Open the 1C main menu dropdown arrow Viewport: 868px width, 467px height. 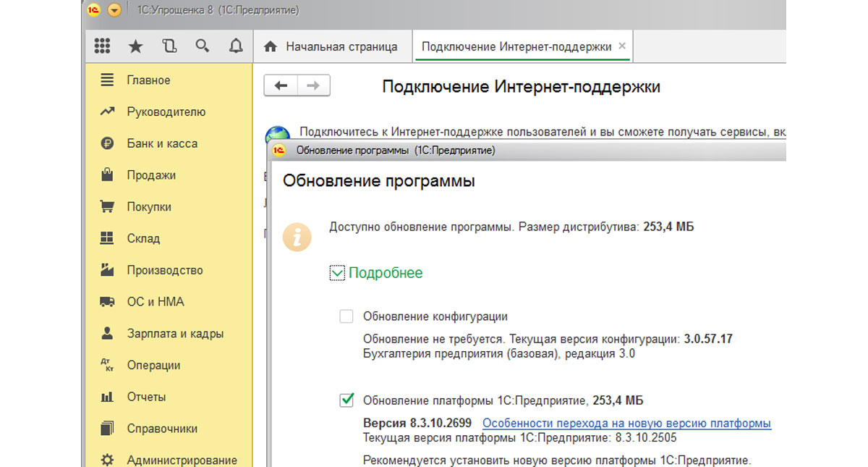click(114, 10)
